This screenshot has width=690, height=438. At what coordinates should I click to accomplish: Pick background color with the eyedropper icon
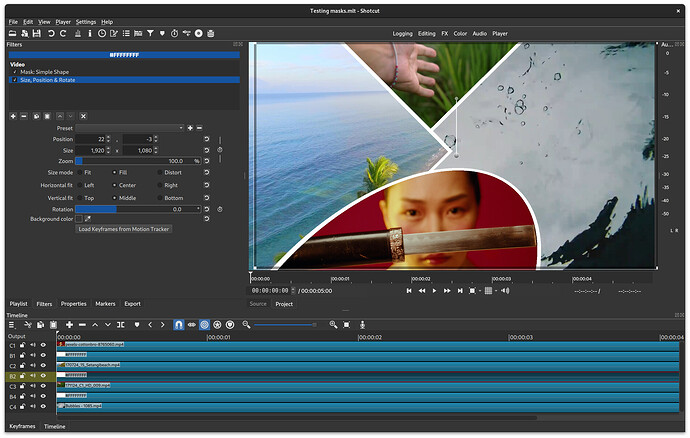pos(87,218)
